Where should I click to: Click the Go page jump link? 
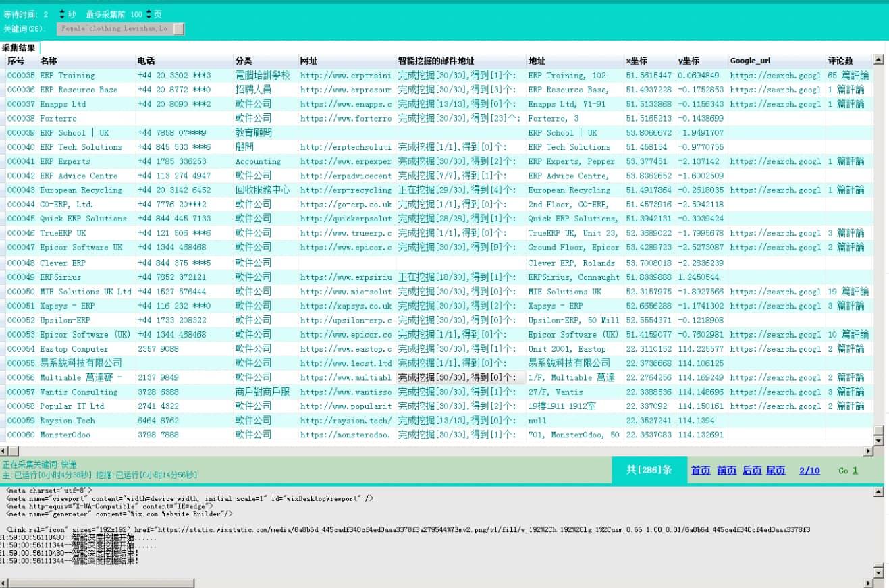click(843, 471)
